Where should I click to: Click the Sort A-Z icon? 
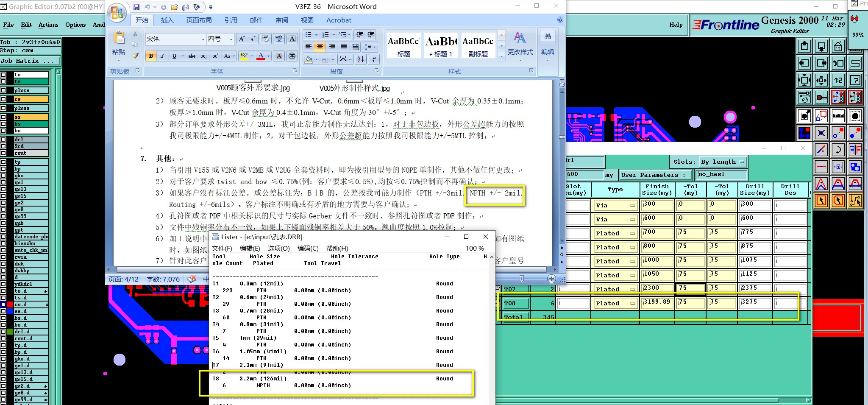pos(360,59)
